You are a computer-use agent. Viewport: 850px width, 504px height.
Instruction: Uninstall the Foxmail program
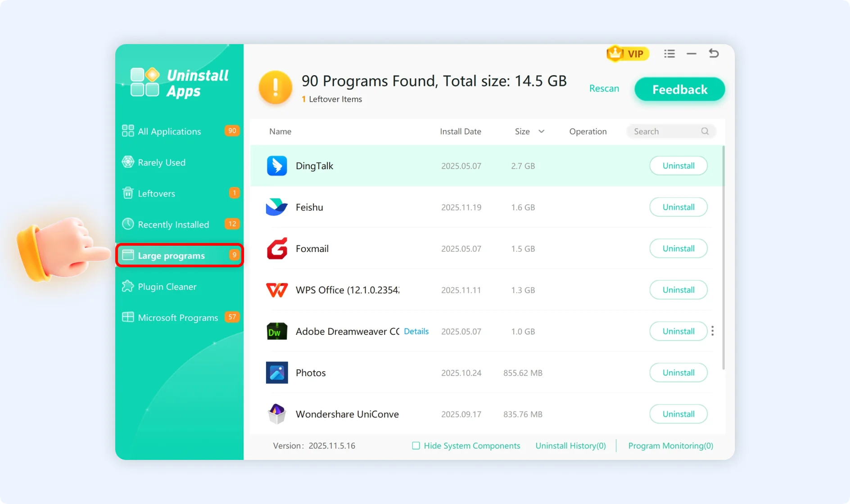pyautogui.click(x=678, y=248)
